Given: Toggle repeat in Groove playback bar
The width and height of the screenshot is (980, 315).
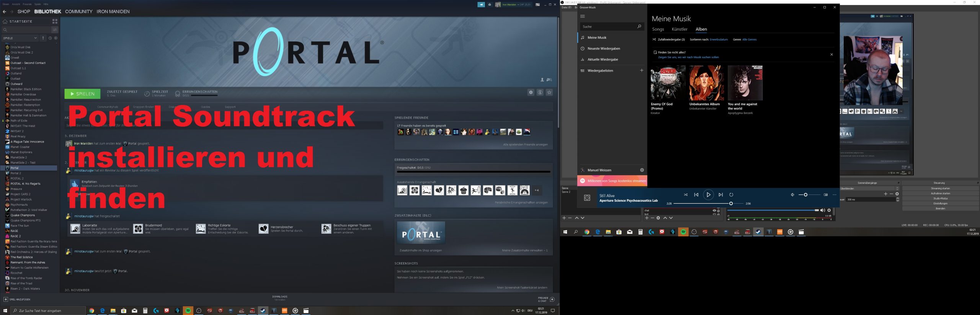Looking at the screenshot, I should coord(731,195).
